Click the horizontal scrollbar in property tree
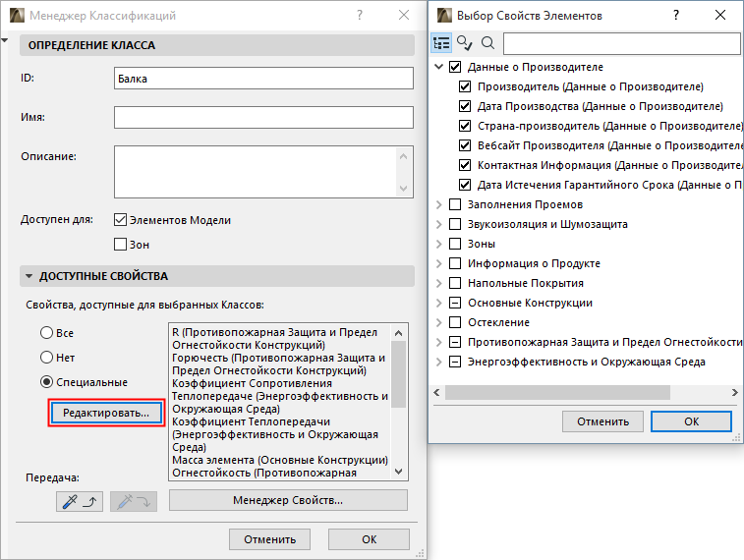 click(x=570, y=393)
